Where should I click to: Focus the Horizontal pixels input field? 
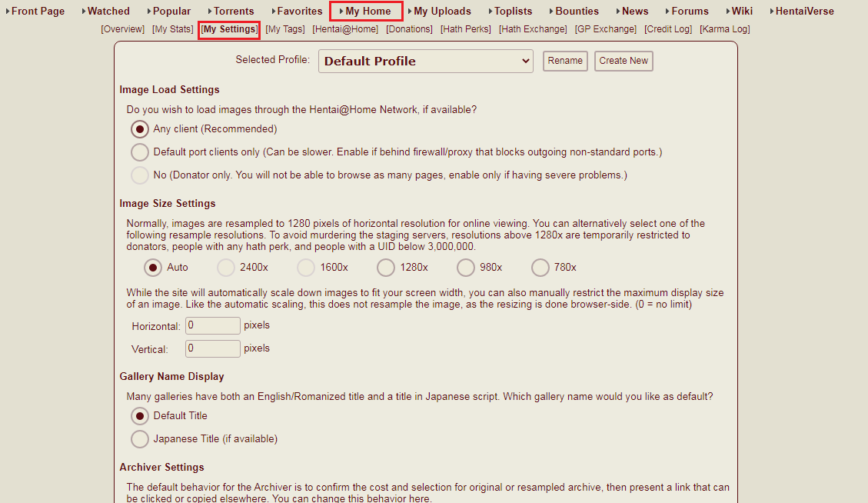pyautogui.click(x=212, y=326)
